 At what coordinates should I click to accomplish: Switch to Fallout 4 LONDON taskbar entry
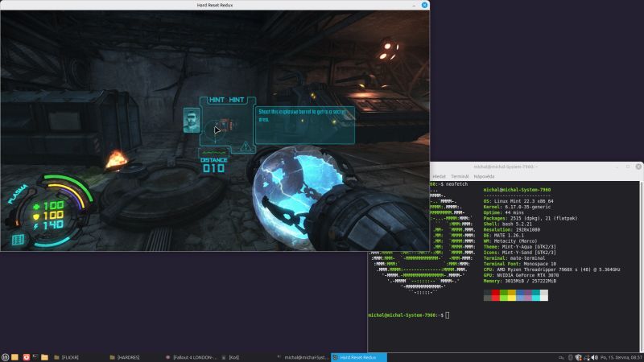(191, 357)
